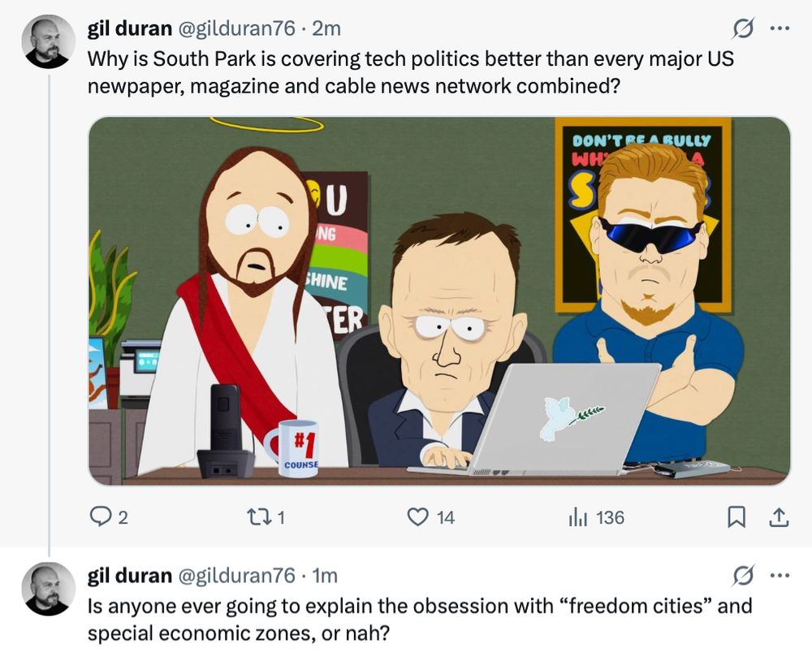This screenshot has height=665, width=812.
Task: Open the 2m timestamp link
Action: (x=326, y=28)
